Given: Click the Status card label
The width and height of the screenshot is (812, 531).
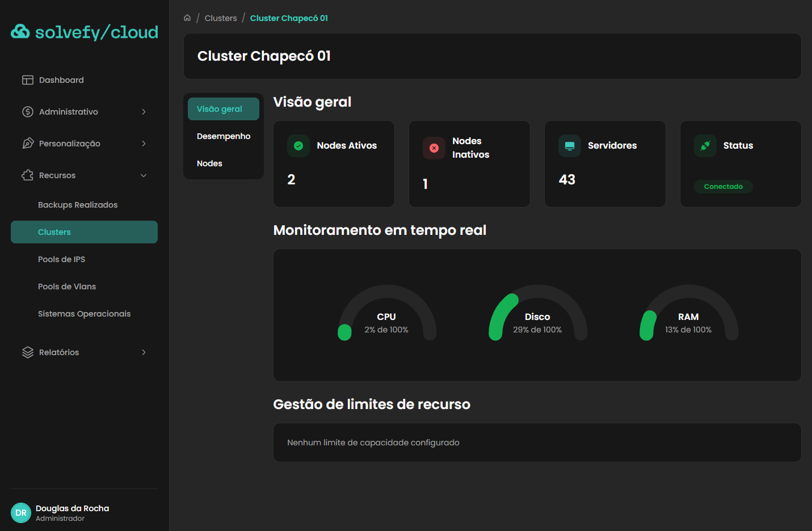Looking at the screenshot, I should pos(738,146).
